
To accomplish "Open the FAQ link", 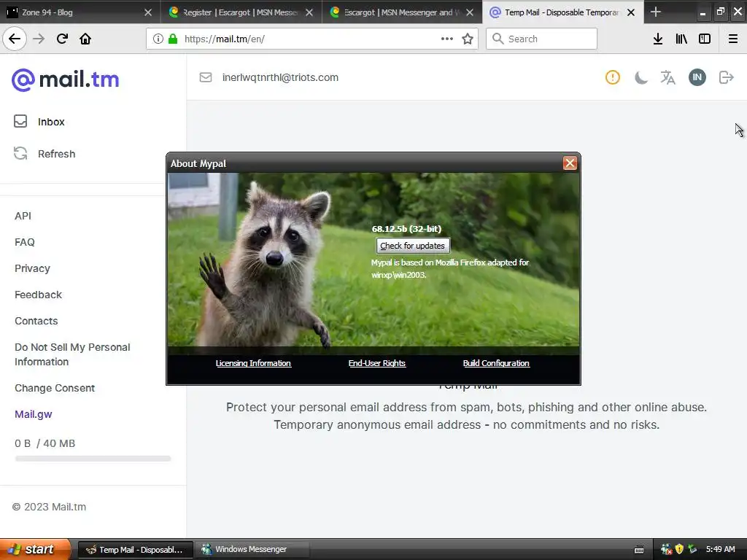I will [25, 242].
